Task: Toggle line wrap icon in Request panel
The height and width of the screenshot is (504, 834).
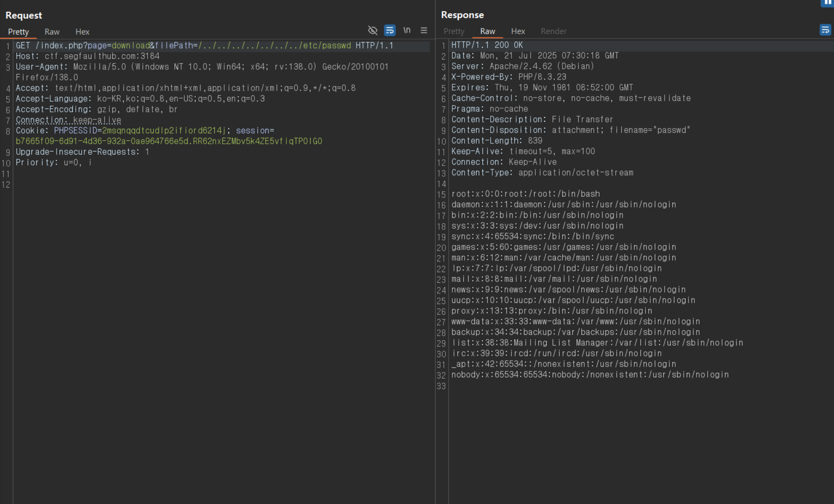Action: click(x=390, y=30)
